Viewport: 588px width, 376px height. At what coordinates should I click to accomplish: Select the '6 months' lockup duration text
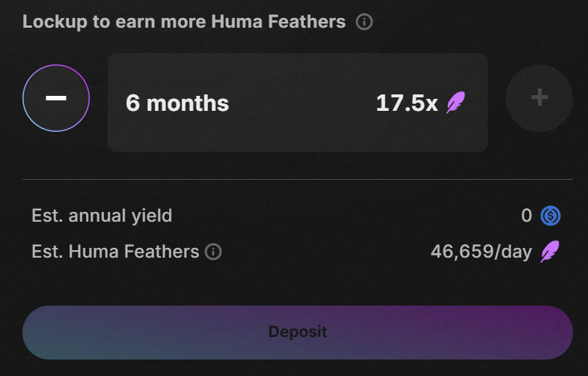click(177, 103)
